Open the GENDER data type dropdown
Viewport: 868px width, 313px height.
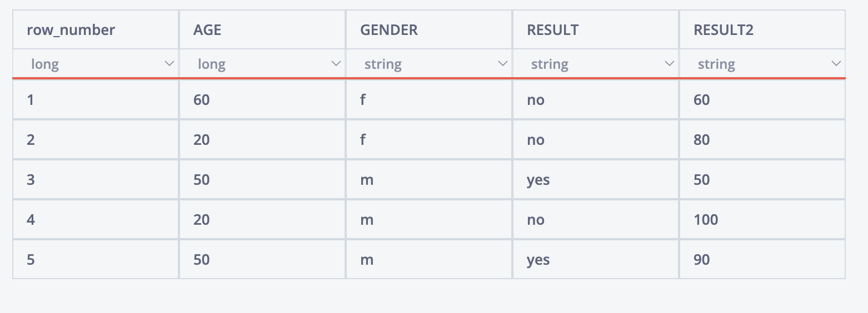[428, 64]
